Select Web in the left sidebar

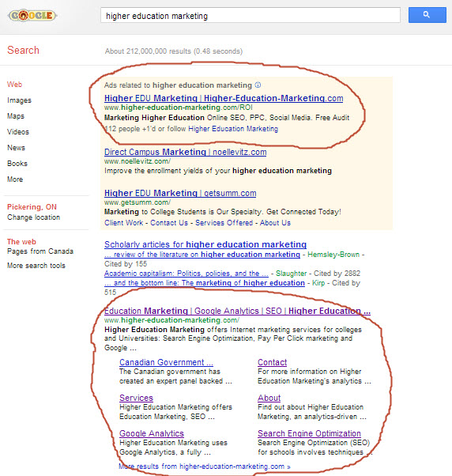point(14,85)
